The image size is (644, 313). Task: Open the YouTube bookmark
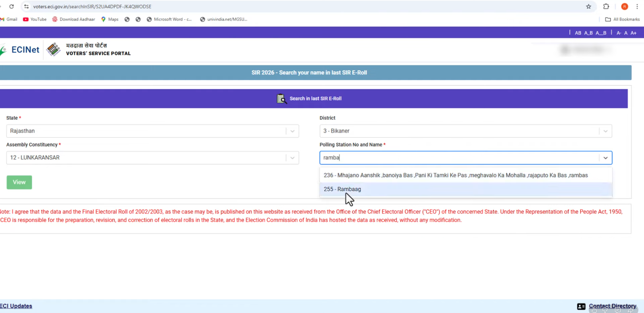(35, 19)
